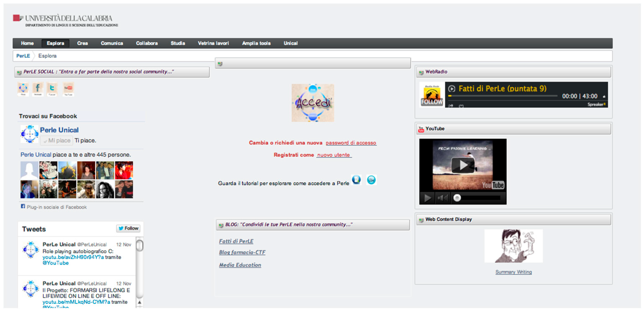Screen dimensions: 644x312
Task: Mute the YouTube player volume
Action: [442, 198]
